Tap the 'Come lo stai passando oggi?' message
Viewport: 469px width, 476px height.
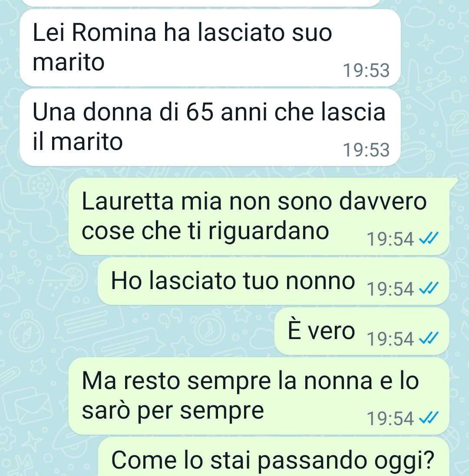click(x=274, y=457)
